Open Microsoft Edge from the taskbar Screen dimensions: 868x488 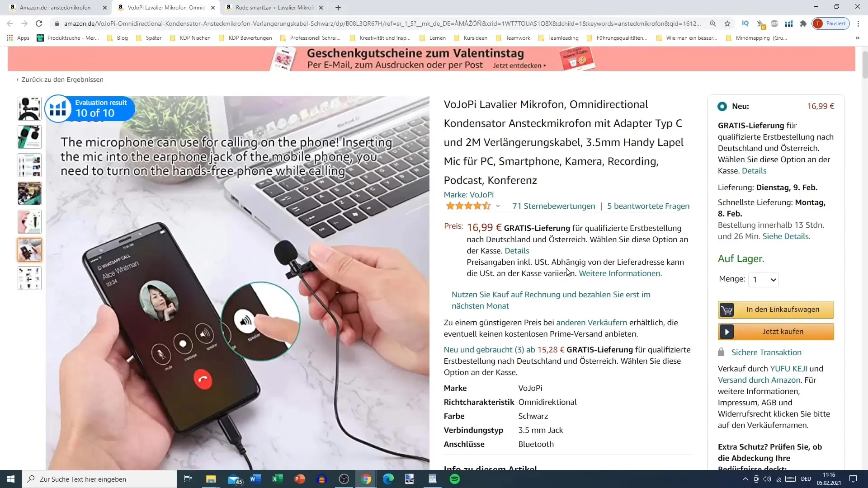pyautogui.click(x=388, y=479)
